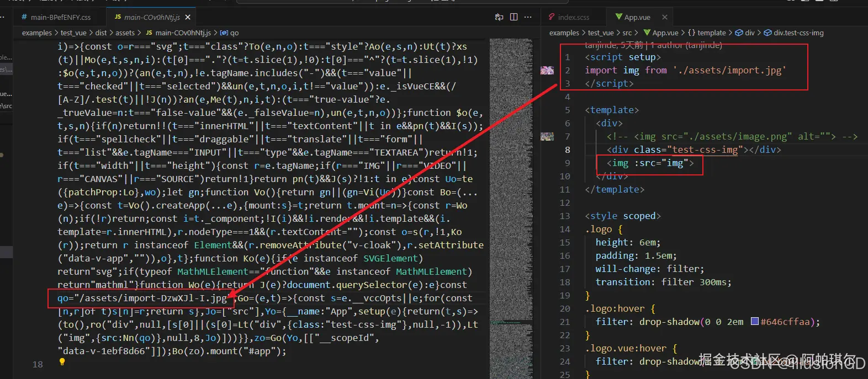Click the qo symbol breadcrumb
The width and height of the screenshot is (868, 379).
[230, 33]
